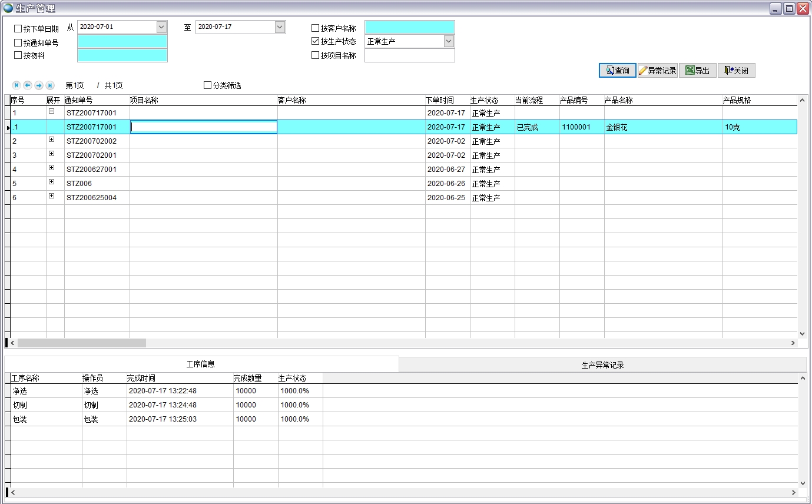Viewport: 812px width, 504px height.
Task: Export data with the 导出 Excel button
Action: 697,71
